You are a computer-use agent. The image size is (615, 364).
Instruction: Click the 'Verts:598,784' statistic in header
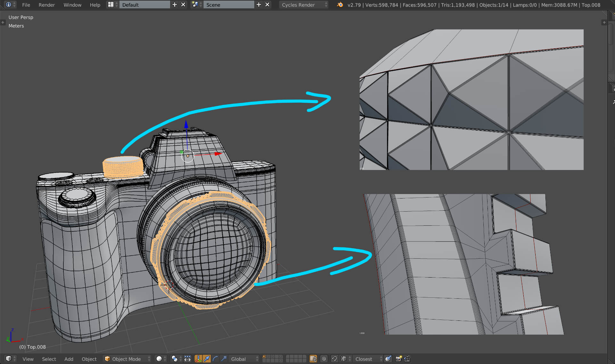tap(382, 5)
